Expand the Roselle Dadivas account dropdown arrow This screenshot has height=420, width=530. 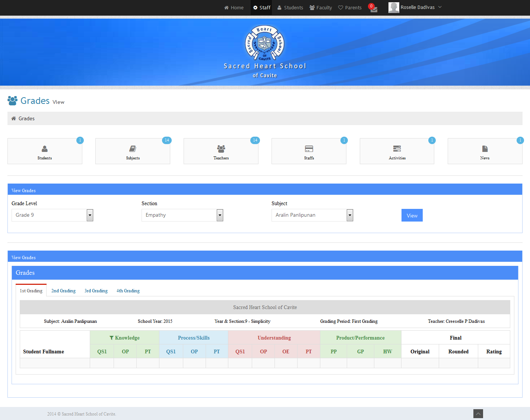[440, 7]
